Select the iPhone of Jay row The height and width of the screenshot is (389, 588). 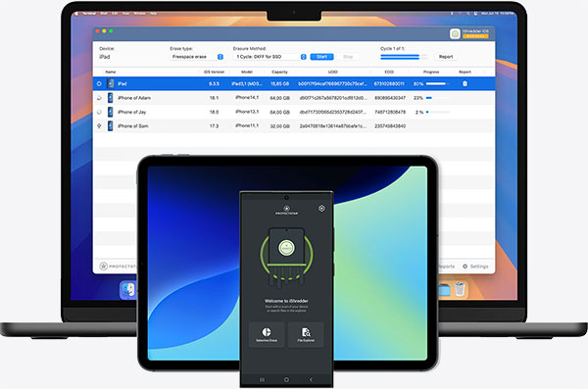tap(294, 112)
